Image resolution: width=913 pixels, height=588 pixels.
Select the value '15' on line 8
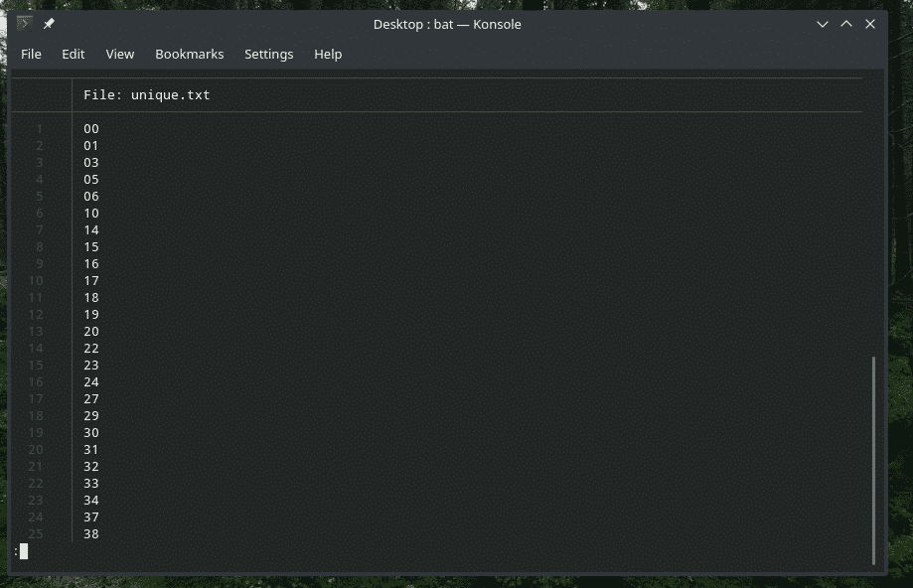(91, 247)
